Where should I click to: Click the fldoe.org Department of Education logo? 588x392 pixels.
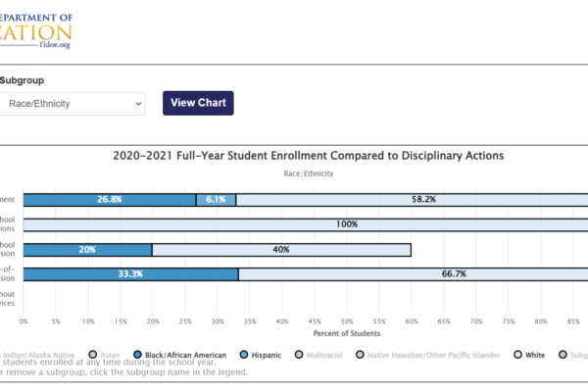pyautogui.click(x=36, y=31)
